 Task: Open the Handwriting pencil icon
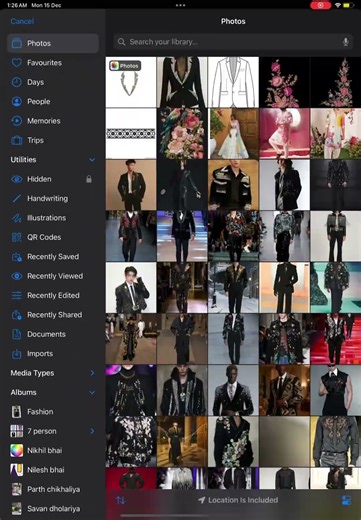17,198
